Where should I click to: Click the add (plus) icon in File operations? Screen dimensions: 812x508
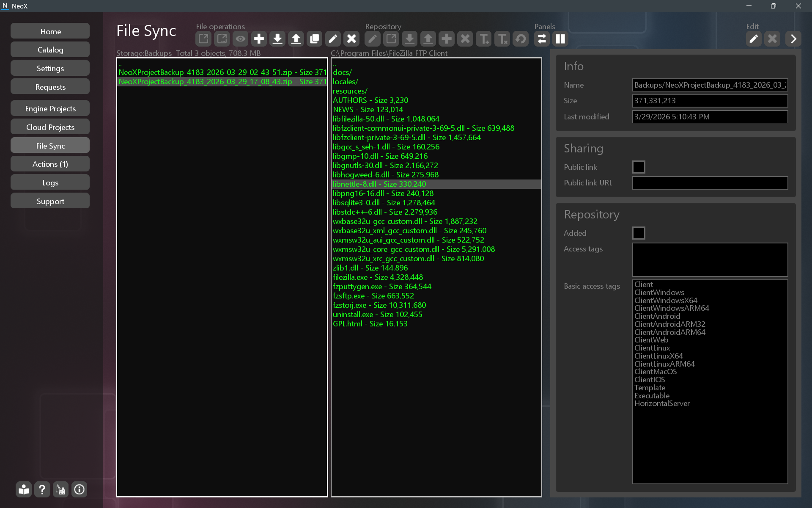(259, 39)
